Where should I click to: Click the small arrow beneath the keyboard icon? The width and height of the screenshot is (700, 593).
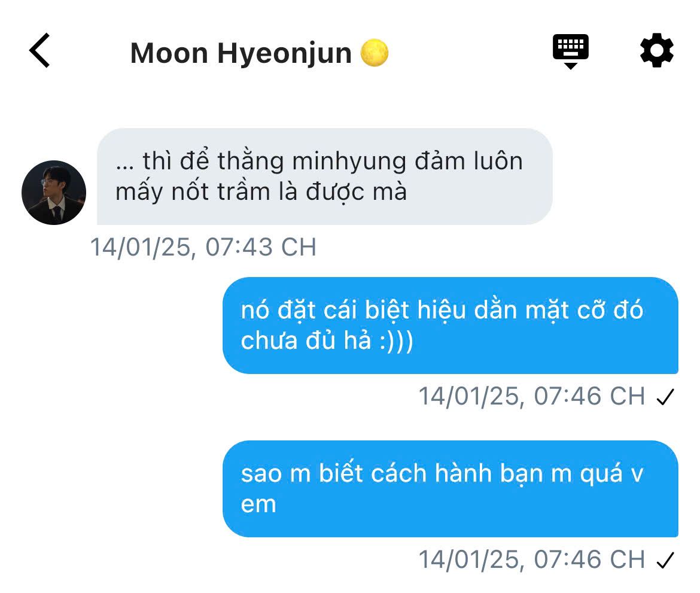point(571,66)
